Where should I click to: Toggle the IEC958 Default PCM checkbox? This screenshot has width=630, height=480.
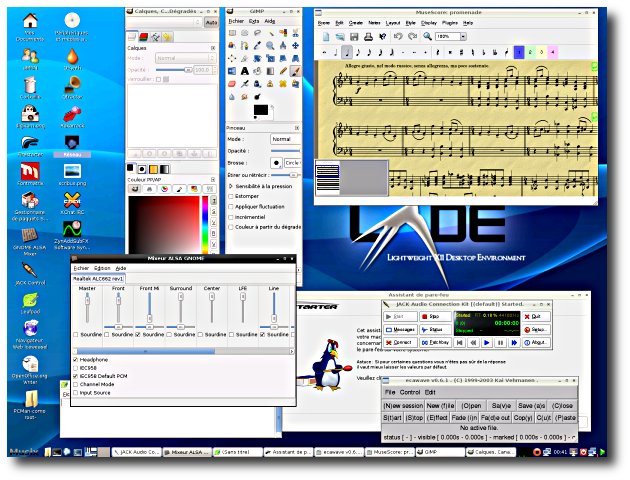[76, 376]
